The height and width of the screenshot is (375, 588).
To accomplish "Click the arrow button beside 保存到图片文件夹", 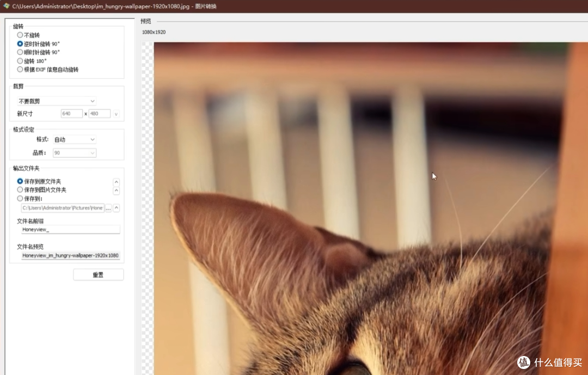I will (x=117, y=191).
